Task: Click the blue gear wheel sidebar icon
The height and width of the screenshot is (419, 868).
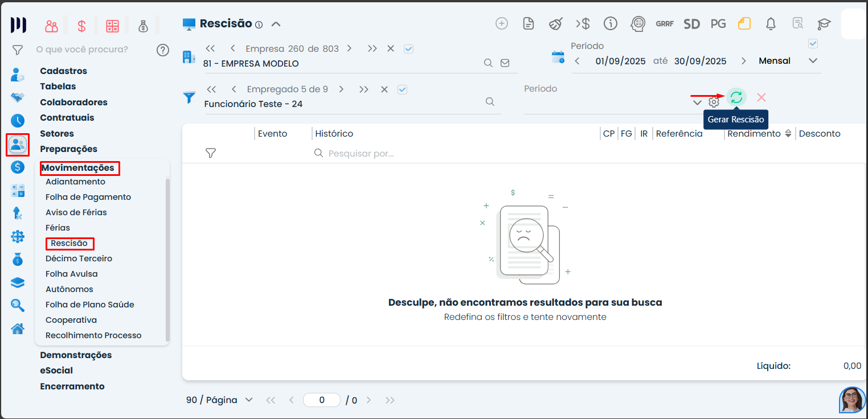Action: (18, 236)
